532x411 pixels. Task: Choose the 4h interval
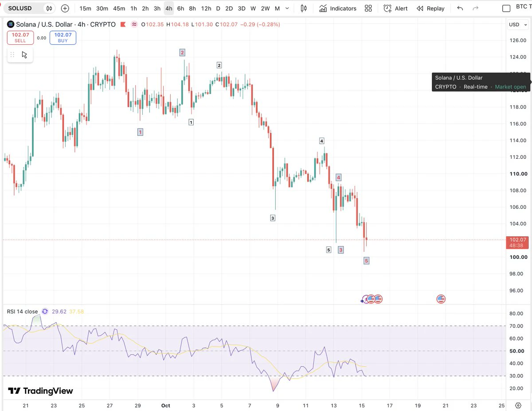coord(168,8)
